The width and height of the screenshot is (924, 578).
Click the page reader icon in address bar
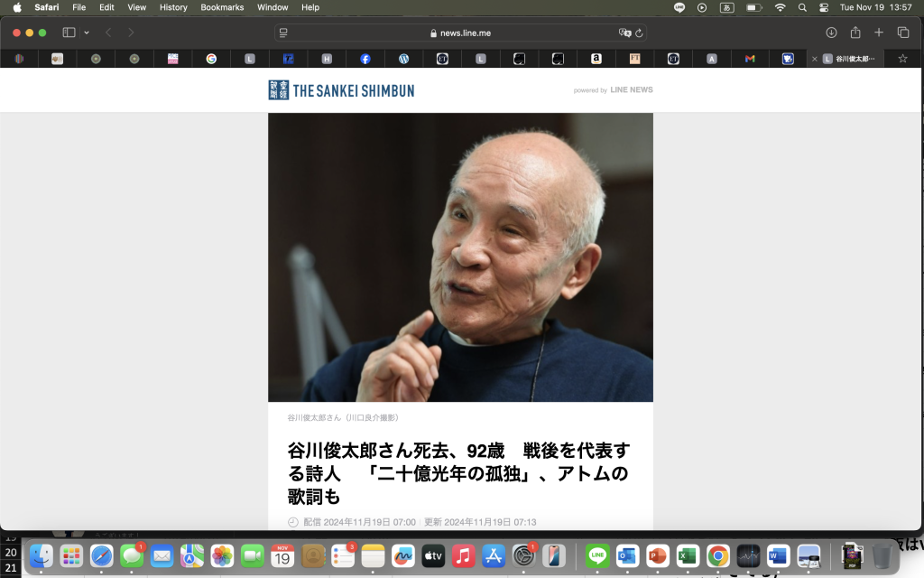pos(283,33)
